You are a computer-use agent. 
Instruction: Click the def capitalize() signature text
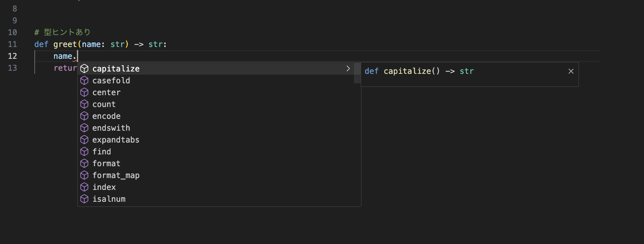click(419, 71)
